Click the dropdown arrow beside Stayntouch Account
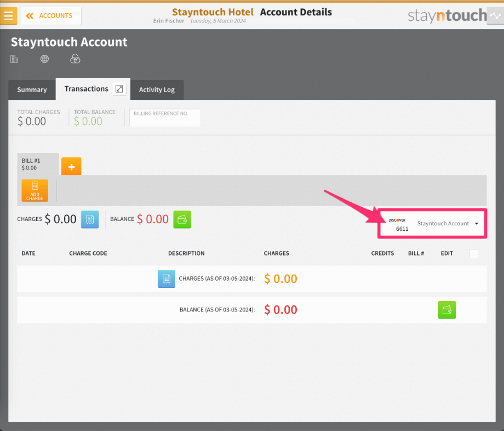 click(x=477, y=224)
